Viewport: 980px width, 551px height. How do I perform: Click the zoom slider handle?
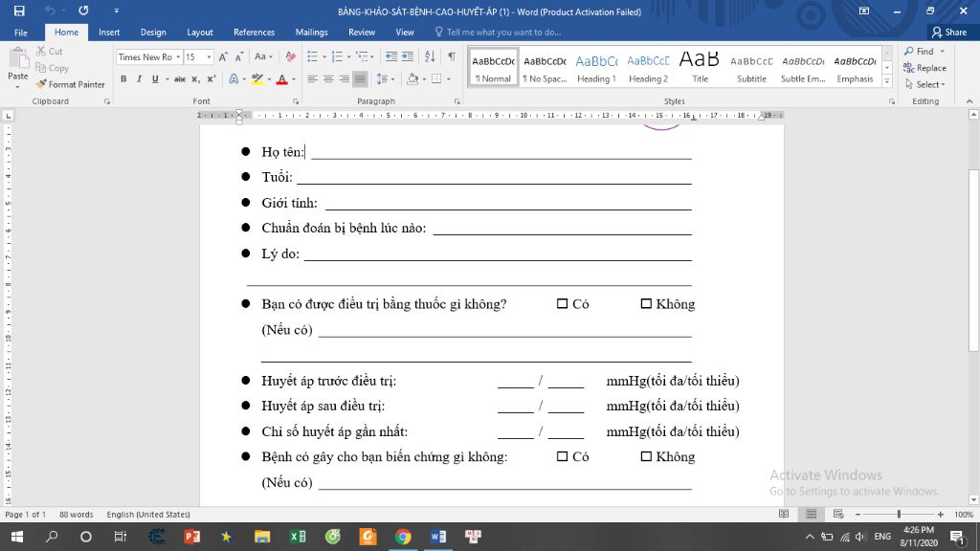tap(899, 514)
